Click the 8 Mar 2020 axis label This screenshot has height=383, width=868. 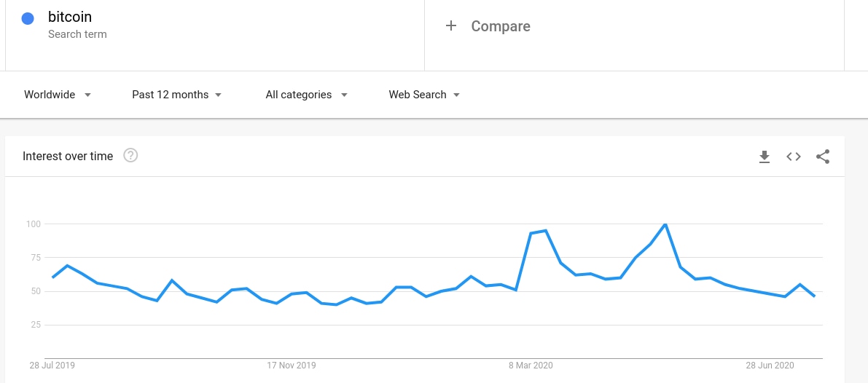click(x=531, y=365)
